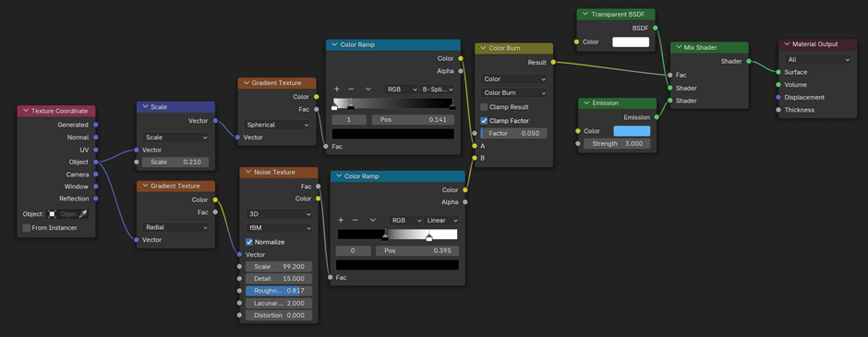Screen dimensions: 868x337
Task: Remove a stop with bottom Color Ramp minus icon
Action: (356, 221)
